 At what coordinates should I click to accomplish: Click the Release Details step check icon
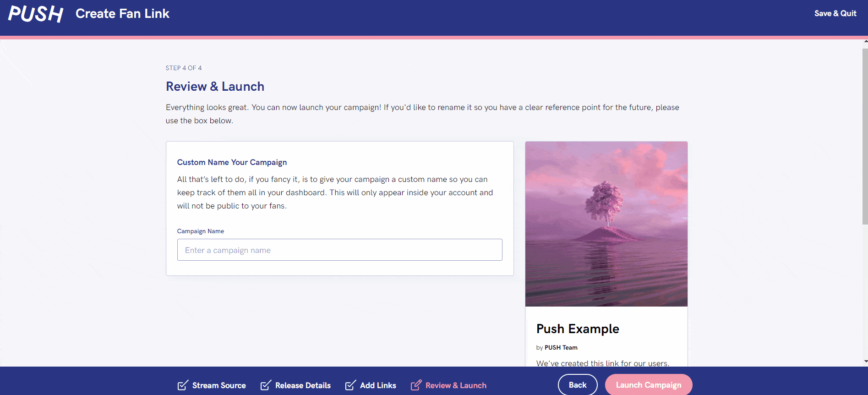tap(266, 385)
